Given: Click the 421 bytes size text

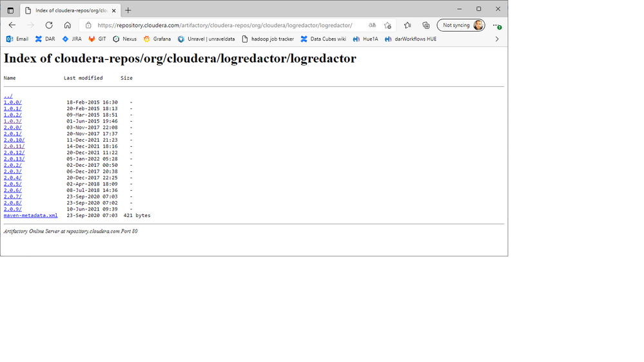Looking at the screenshot, I should point(137,216).
